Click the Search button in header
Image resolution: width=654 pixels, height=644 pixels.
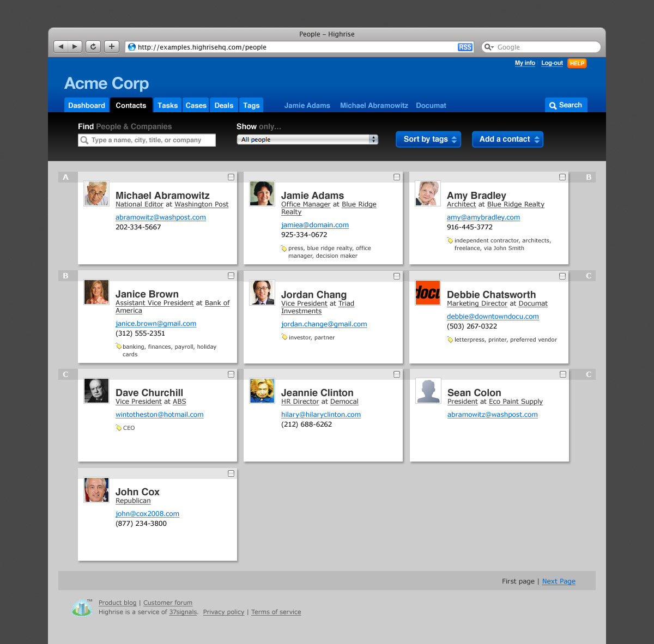tap(566, 105)
